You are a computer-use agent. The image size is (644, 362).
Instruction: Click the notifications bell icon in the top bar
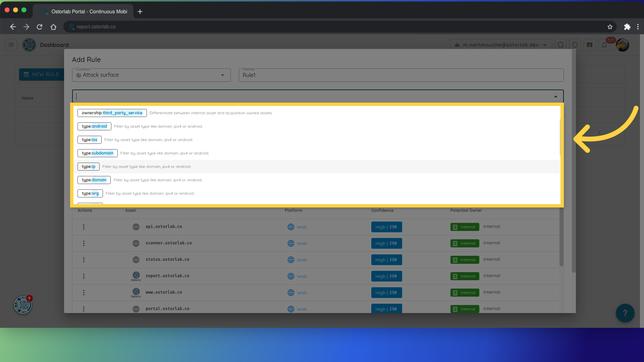[x=604, y=45]
